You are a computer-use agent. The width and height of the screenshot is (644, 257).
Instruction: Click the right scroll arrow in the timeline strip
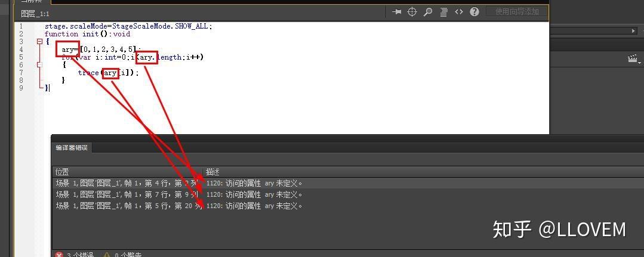pos(634,31)
